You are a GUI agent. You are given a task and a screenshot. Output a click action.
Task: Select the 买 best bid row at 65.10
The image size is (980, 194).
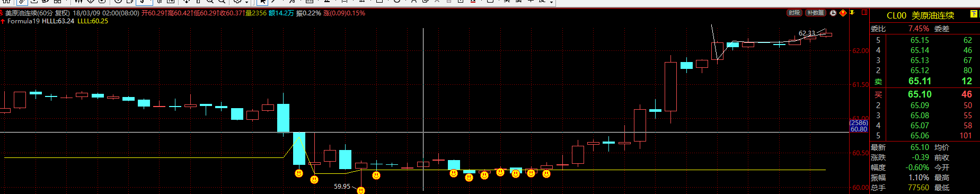coord(925,94)
